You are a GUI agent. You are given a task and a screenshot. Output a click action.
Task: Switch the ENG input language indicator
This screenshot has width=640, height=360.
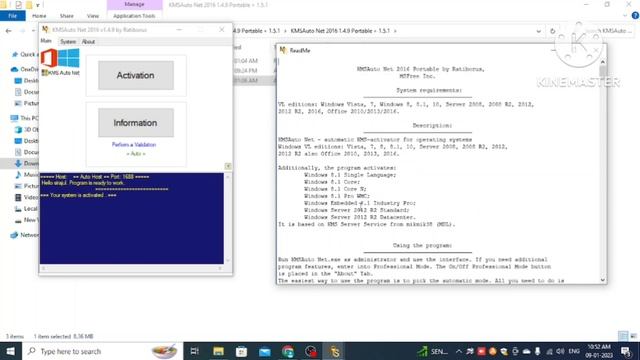click(x=574, y=351)
